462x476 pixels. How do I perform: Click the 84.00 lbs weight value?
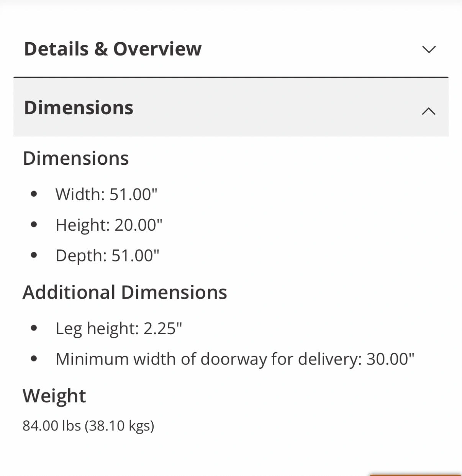coord(88,426)
